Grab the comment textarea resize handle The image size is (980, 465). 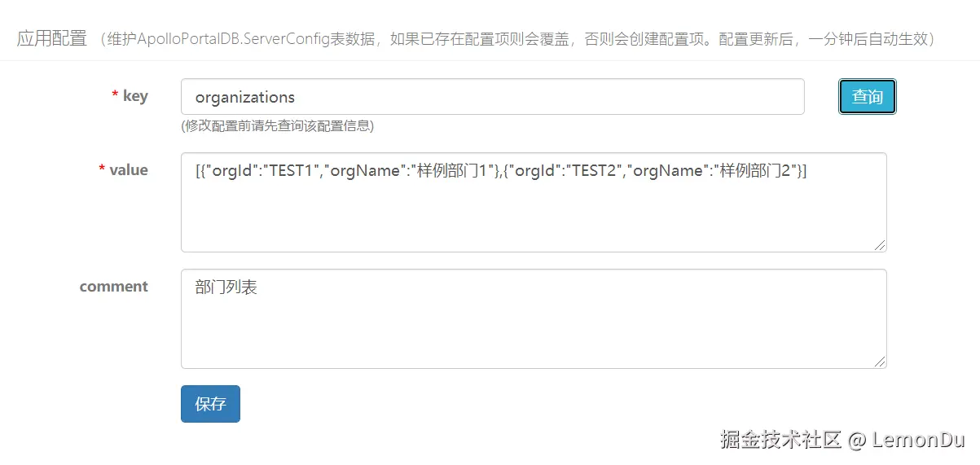click(x=880, y=362)
